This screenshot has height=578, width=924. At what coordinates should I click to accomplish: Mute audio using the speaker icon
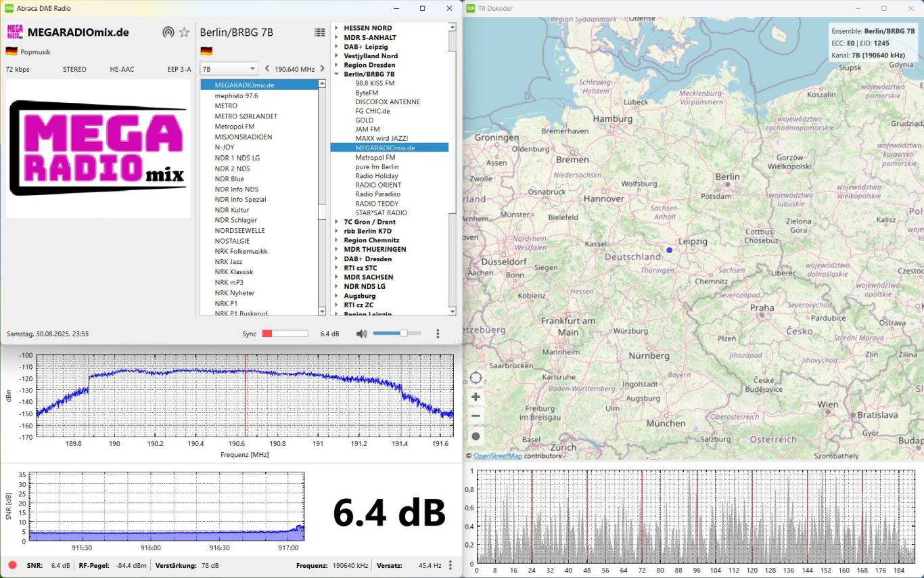click(361, 334)
